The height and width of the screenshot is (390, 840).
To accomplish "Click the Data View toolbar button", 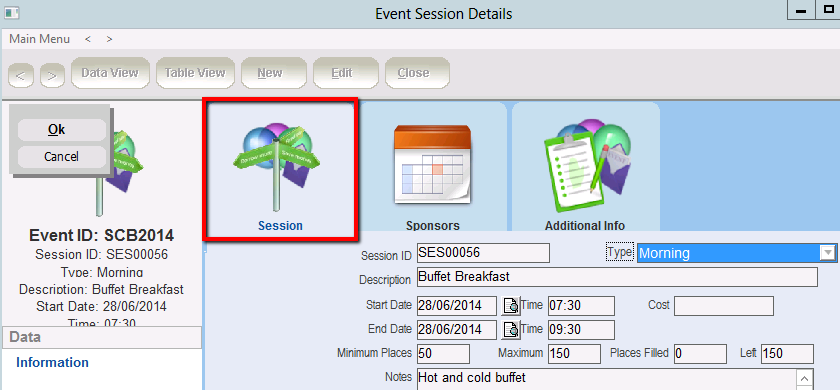I will pyautogui.click(x=110, y=73).
